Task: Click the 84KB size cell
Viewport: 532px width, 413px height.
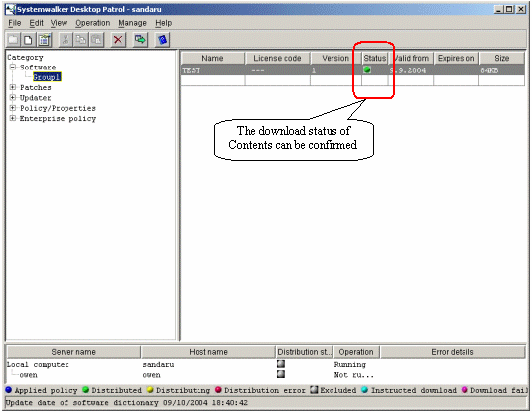Action: tap(502, 70)
